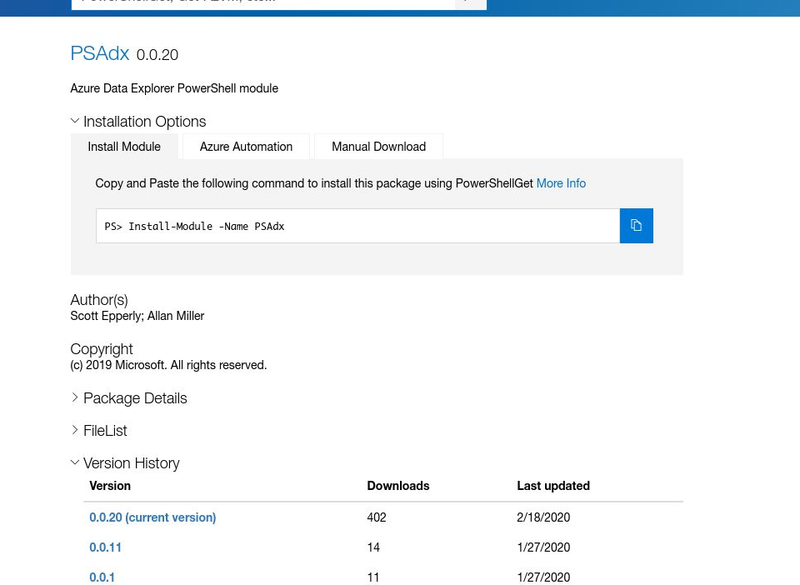Open the More Info link
The image size is (800, 585).
tap(561, 184)
